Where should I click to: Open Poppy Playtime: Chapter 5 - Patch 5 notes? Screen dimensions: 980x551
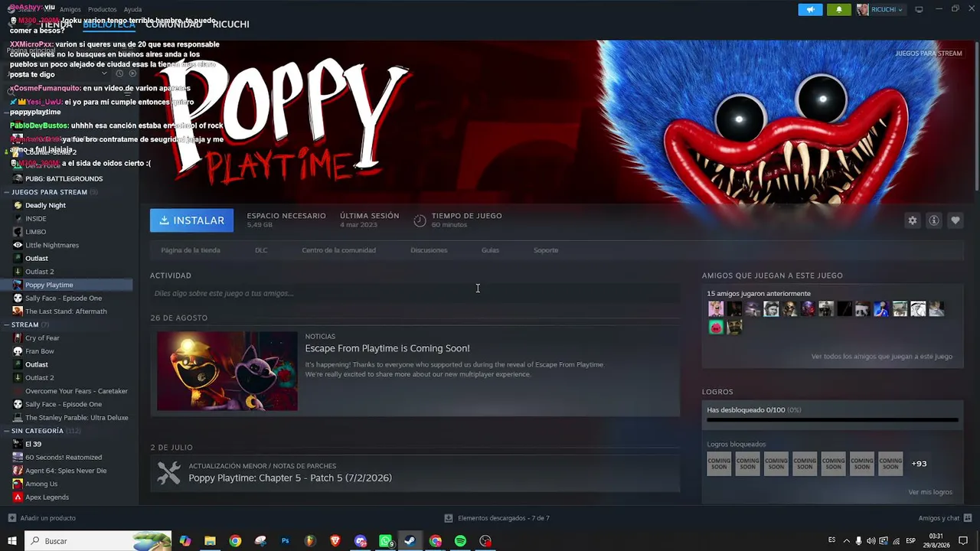pyautogui.click(x=290, y=478)
